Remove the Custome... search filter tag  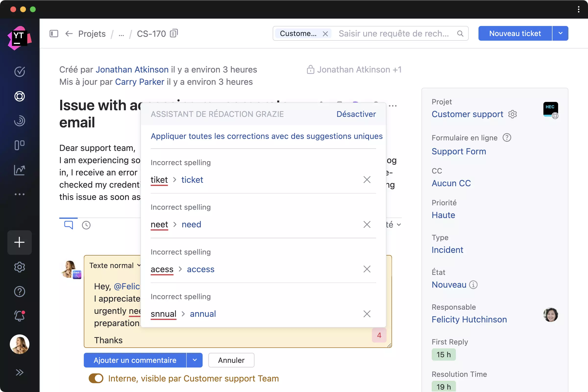pyautogui.click(x=325, y=34)
